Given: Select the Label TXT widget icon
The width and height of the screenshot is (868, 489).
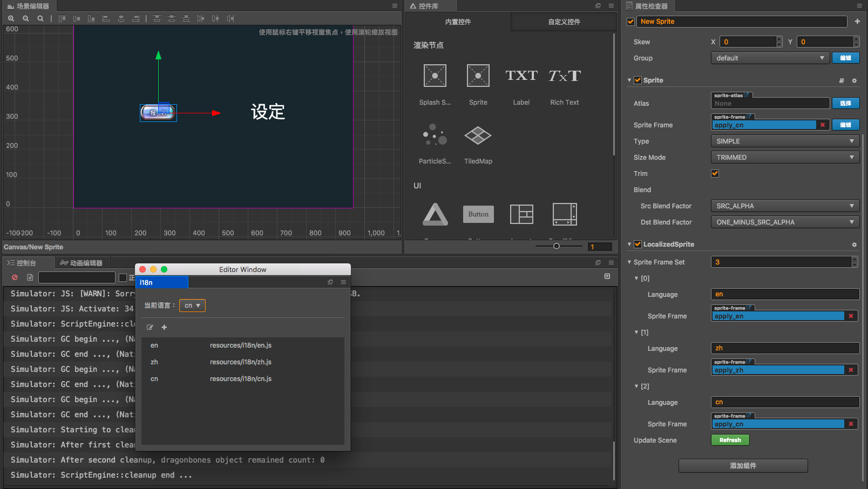Looking at the screenshot, I should pyautogui.click(x=521, y=76).
